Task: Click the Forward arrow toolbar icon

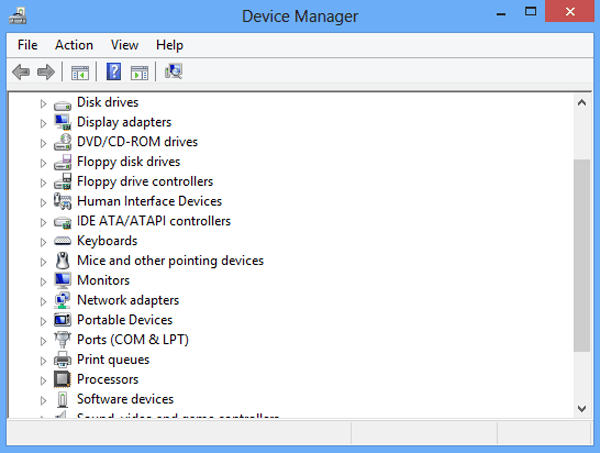Action: point(45,72)
